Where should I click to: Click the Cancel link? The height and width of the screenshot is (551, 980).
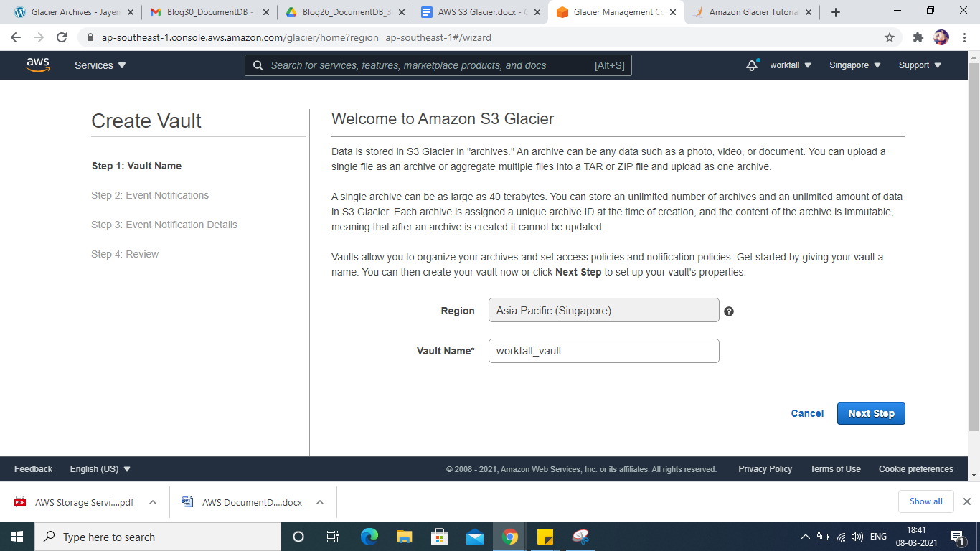click(807, 413)
